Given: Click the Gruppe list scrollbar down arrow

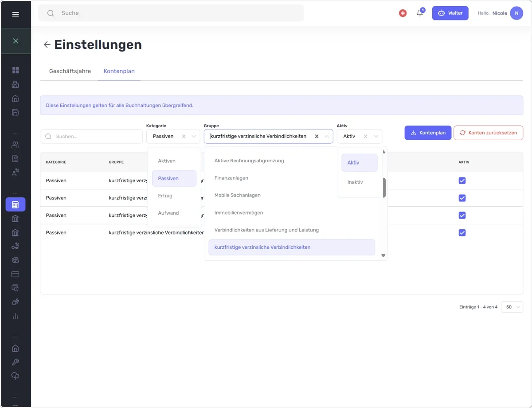Looking at the screenshot, I should pyautogui.click(x=383, y=255).
